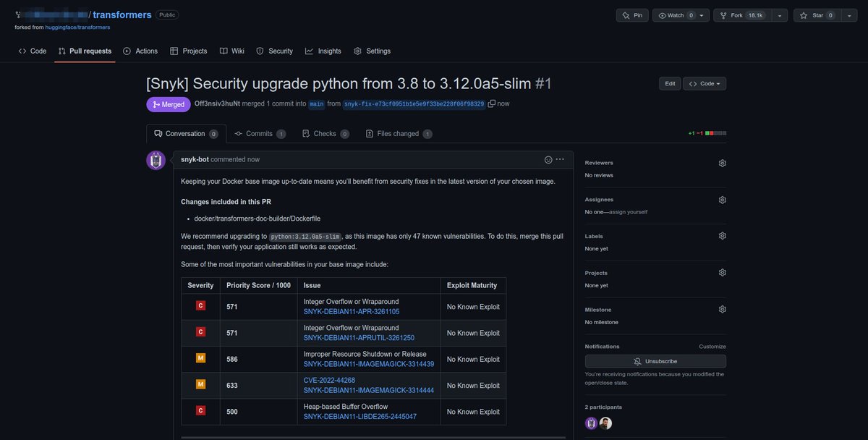Open the Insights tab
This screenshot has height=440, width=868.
click(323, 51)
